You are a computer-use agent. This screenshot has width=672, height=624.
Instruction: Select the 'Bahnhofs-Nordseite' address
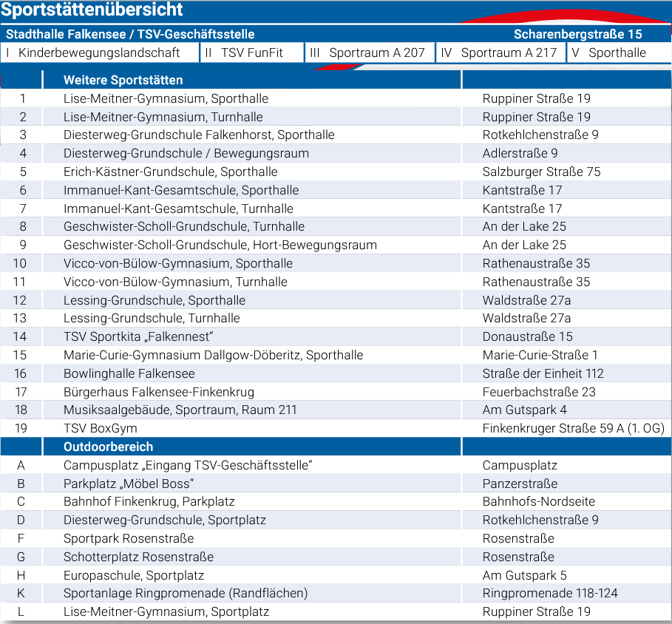[539, 501]
